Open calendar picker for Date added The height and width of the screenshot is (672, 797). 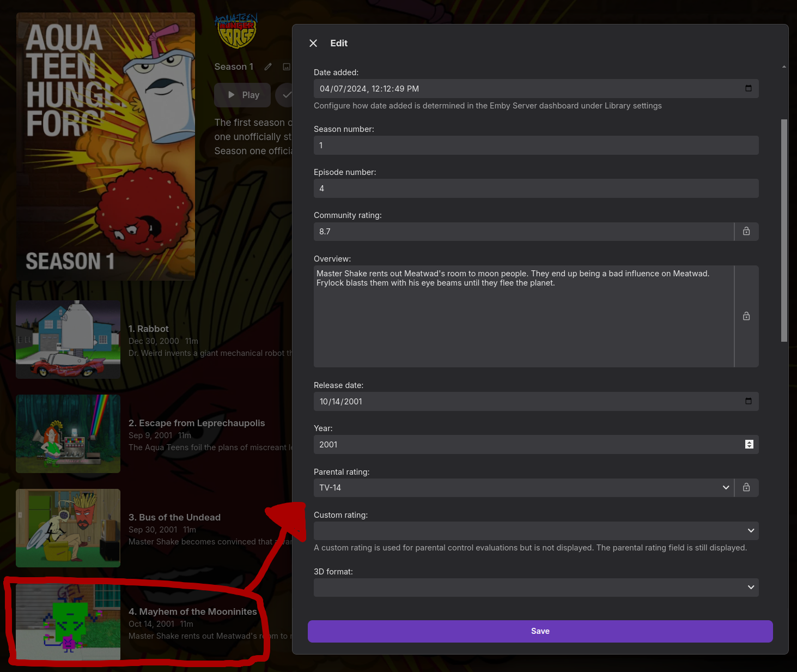point(749,88)
